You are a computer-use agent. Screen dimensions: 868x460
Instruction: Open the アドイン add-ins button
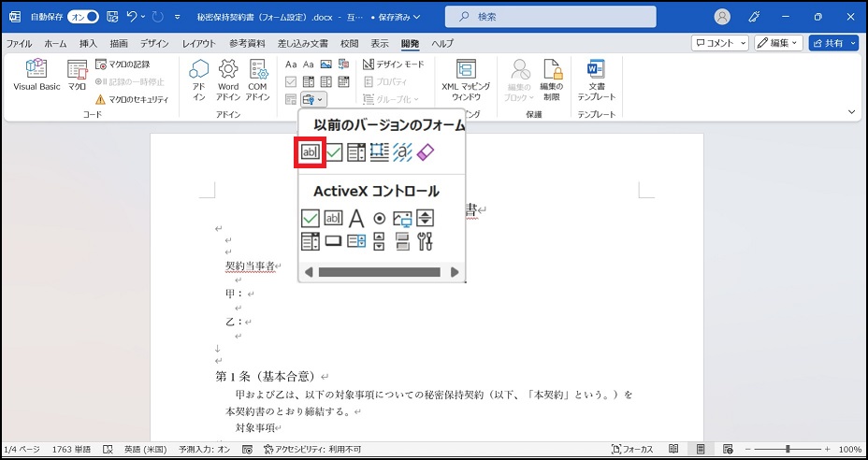198,80
